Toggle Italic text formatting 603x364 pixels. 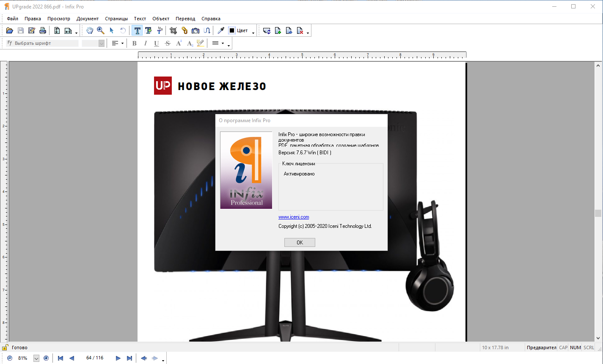[146, 43]
